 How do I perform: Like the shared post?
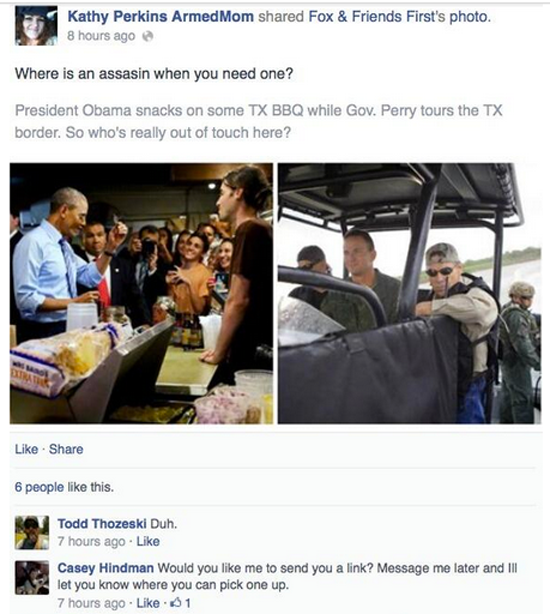pos(26,449)
